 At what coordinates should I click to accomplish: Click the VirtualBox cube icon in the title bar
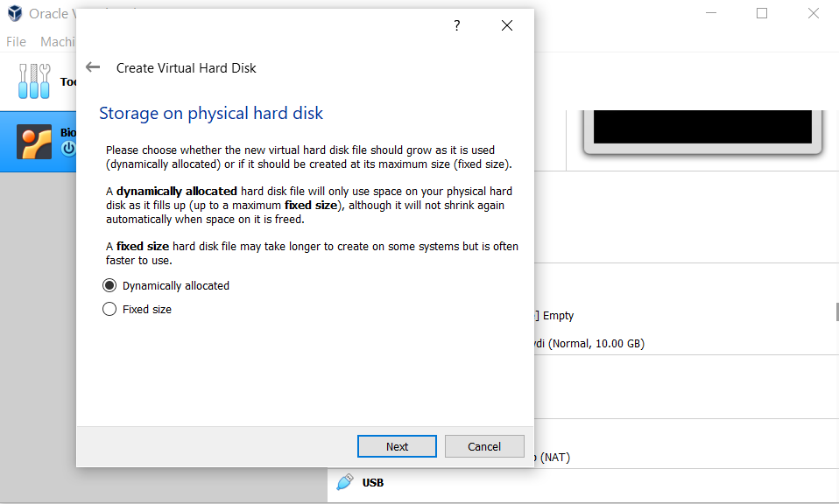click(13, 13)
